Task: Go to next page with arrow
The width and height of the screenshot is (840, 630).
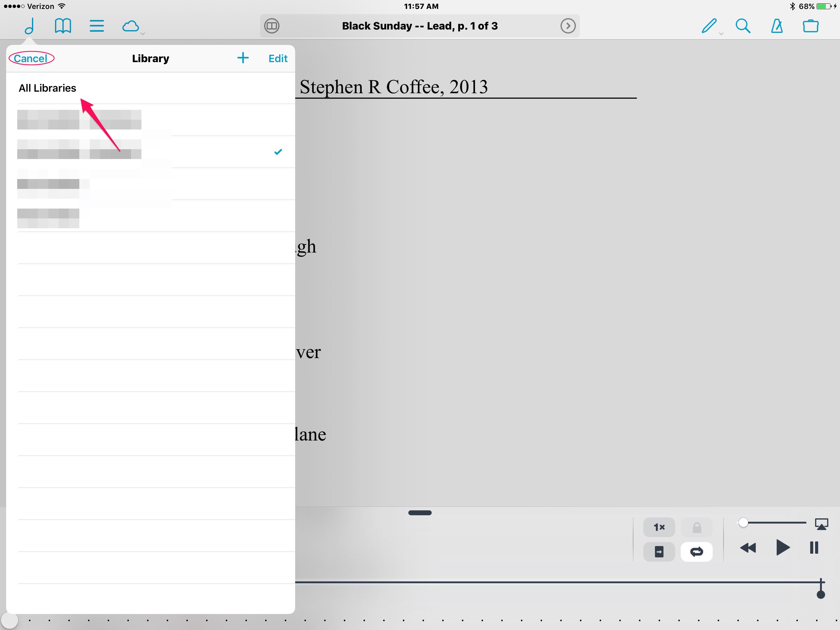Action: tap(568, 26)
